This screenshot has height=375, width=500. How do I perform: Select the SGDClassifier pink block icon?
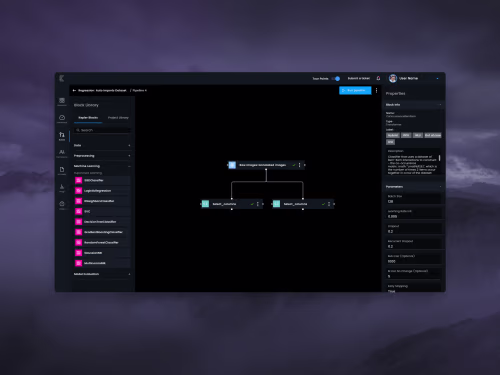[x=79, y=180]
